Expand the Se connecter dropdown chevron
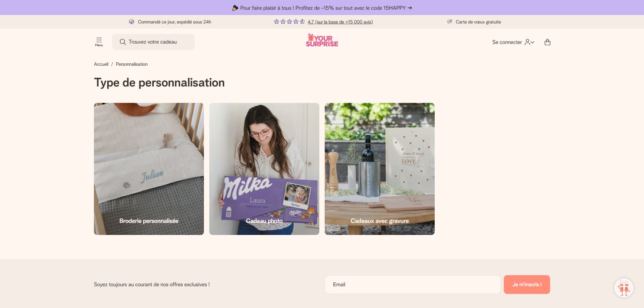 click(533, 42)
